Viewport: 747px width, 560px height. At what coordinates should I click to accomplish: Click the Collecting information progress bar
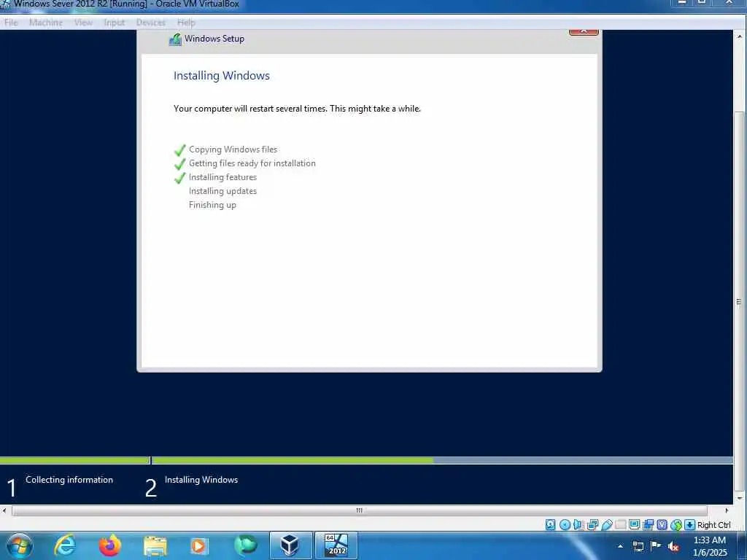click(75, 461)
